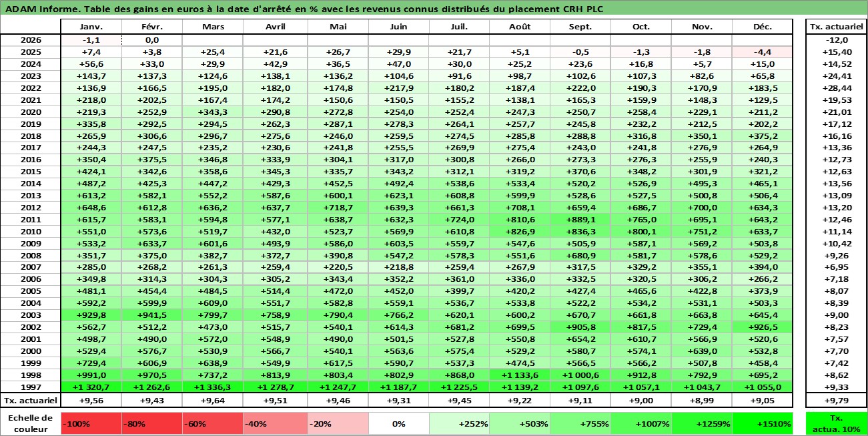
Task: Select the -12,0 actuarial rate for 2026
Action: point(836,40)
